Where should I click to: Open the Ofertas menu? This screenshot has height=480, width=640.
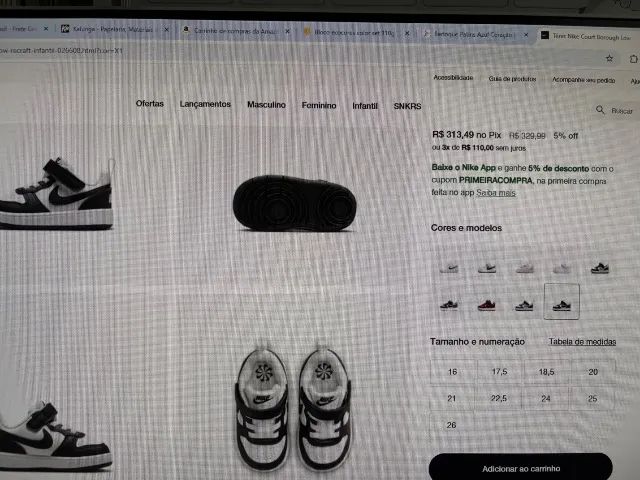tap(150, 104)
